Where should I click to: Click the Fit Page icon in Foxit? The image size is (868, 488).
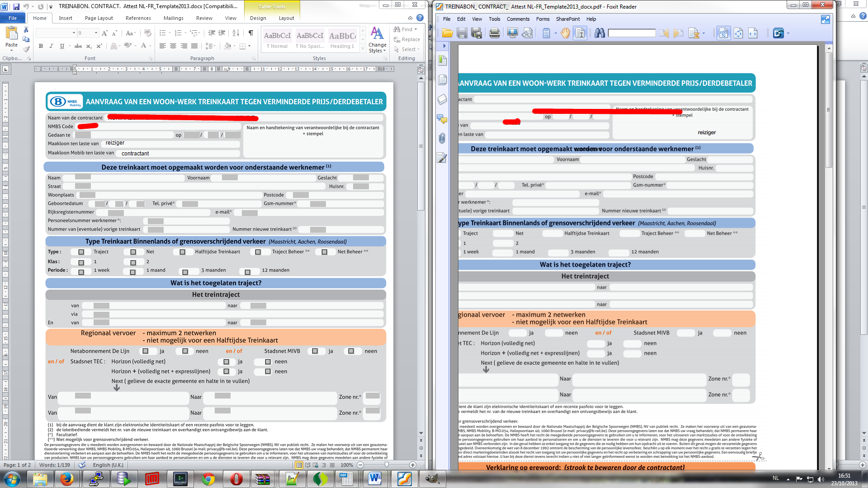(738, 33)
